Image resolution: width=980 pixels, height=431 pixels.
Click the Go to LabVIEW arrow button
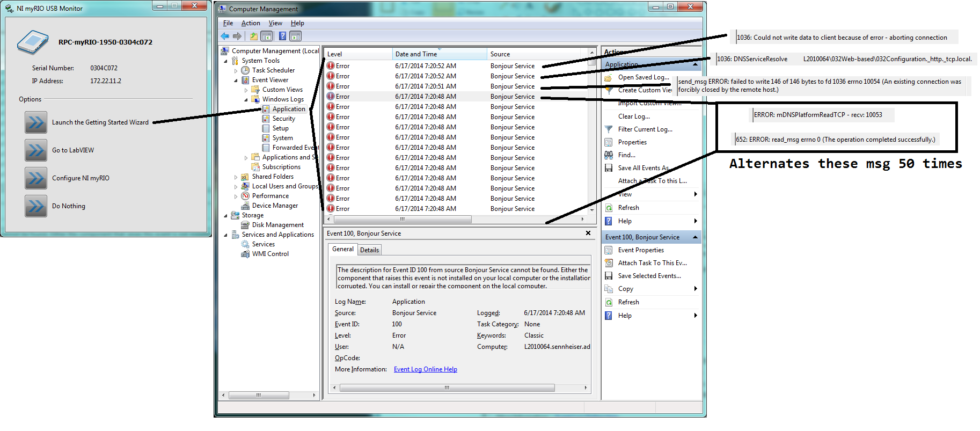coord(36,150)
